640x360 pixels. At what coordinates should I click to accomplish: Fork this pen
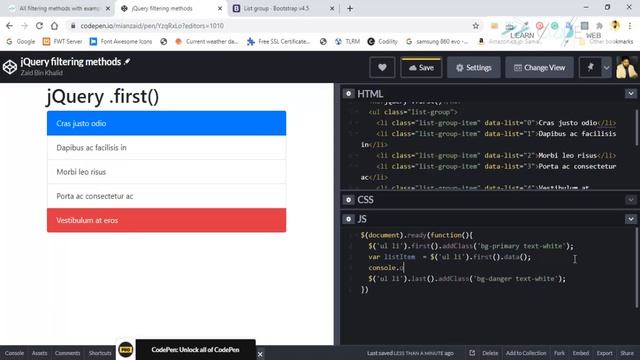tap(559, 353)
